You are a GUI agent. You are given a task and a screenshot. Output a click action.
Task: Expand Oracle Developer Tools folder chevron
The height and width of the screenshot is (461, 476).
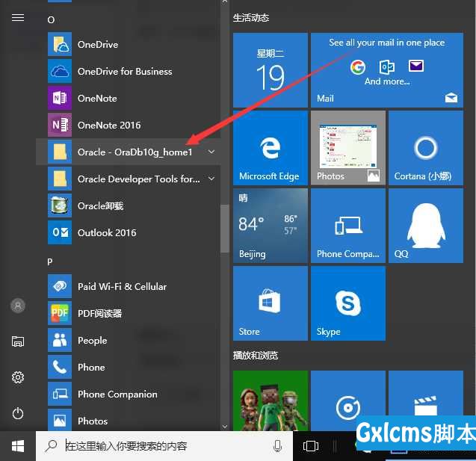[211, 179]
